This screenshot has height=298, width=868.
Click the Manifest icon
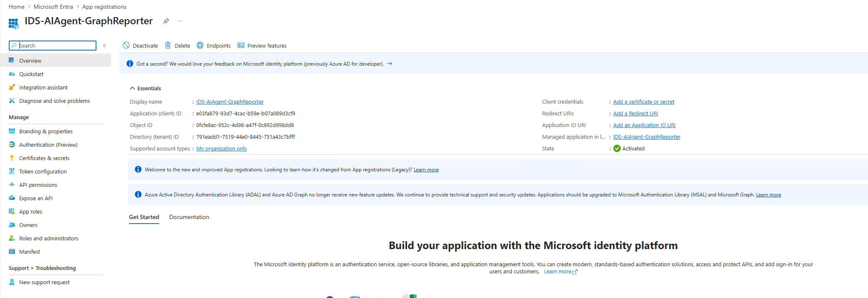click(12, 251)
